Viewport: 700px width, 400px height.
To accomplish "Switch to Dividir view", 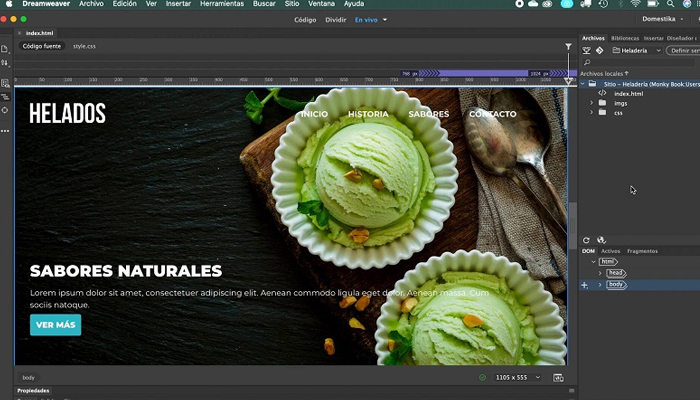I will coord(336,20).
